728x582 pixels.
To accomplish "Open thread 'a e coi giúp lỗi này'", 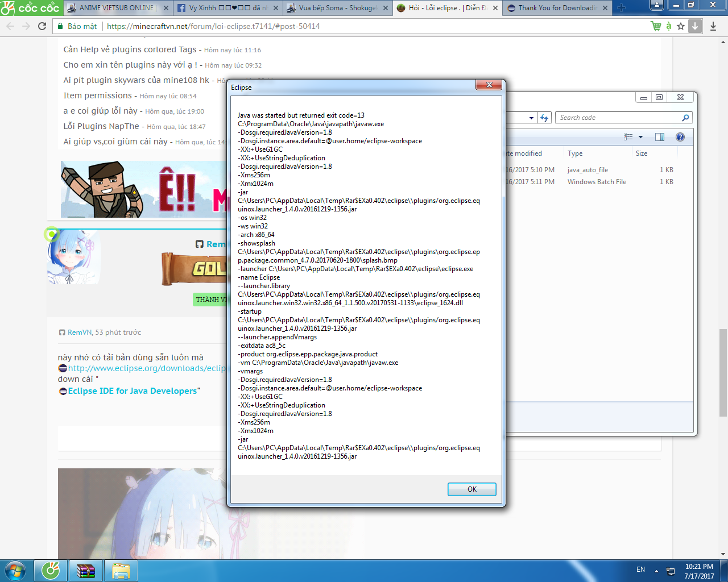I will [100, 111].
